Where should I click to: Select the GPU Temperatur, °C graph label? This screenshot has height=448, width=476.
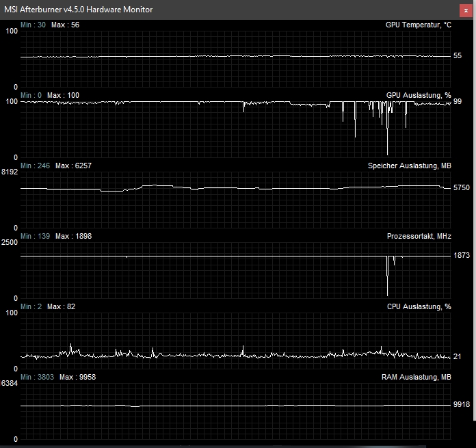(x=419, y=25)
